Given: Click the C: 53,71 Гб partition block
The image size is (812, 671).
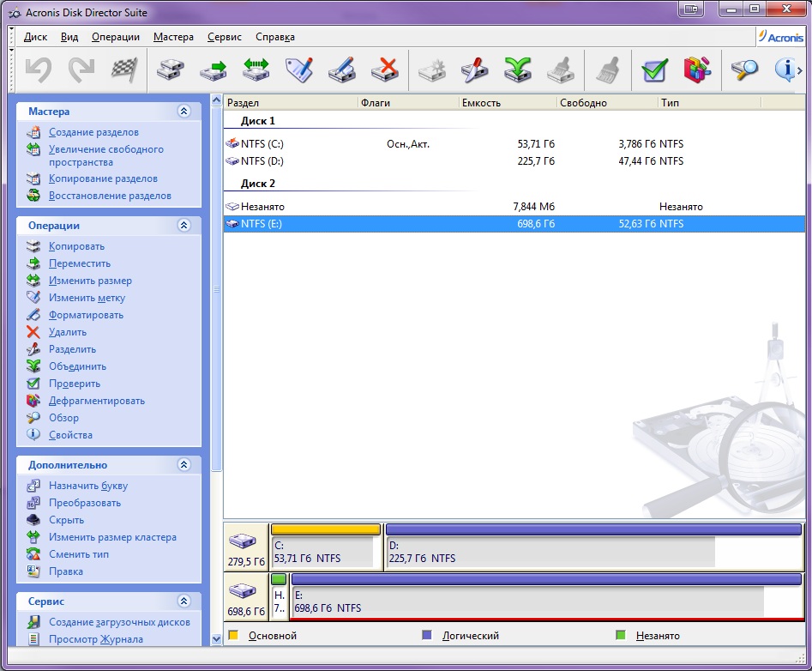Looking at the screenshot, I should tap(326, 546).
